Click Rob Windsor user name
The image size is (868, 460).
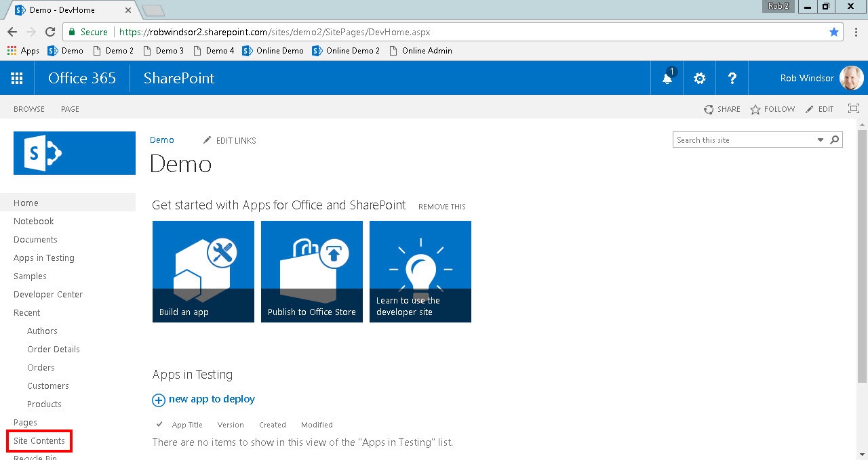pos(807,78)
